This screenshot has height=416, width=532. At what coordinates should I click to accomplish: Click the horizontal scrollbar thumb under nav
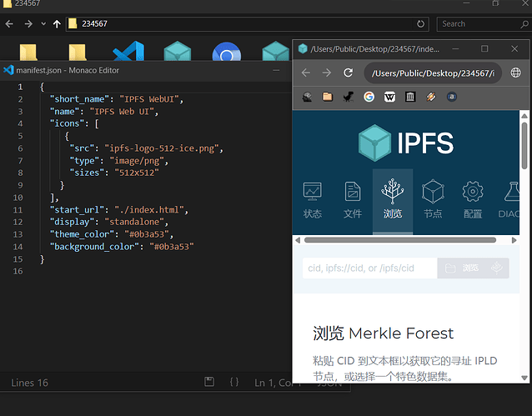400,240
